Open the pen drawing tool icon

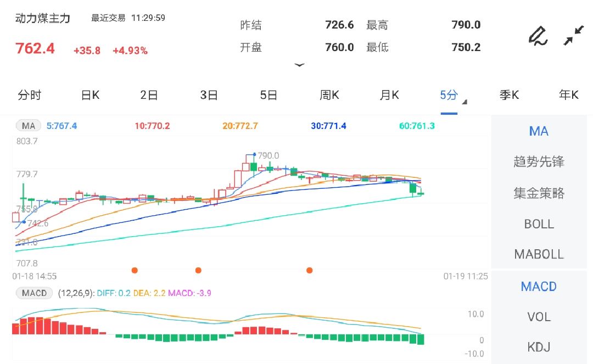(538, 36)
